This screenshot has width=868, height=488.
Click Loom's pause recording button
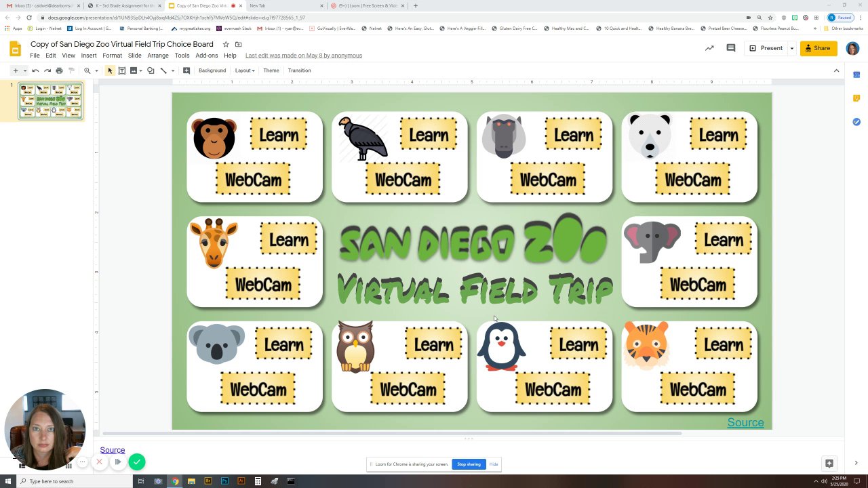pyautogui.click(x=117, y=462)
